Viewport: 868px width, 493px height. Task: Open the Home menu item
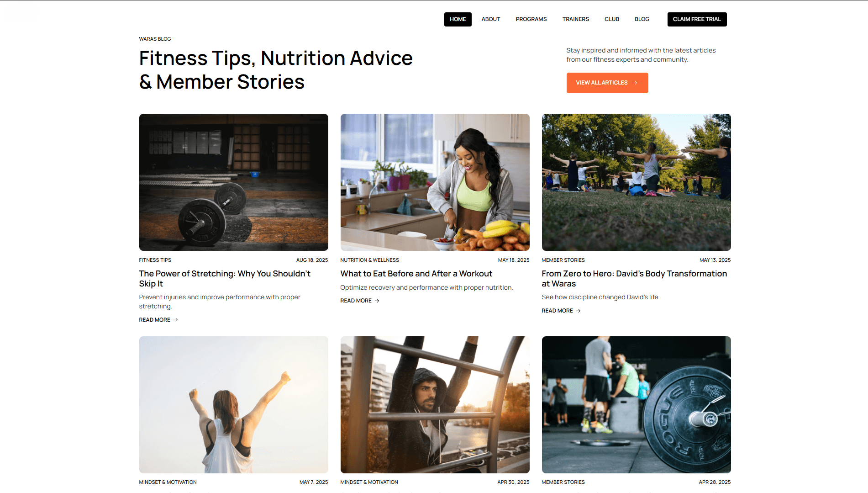point(458,19)
